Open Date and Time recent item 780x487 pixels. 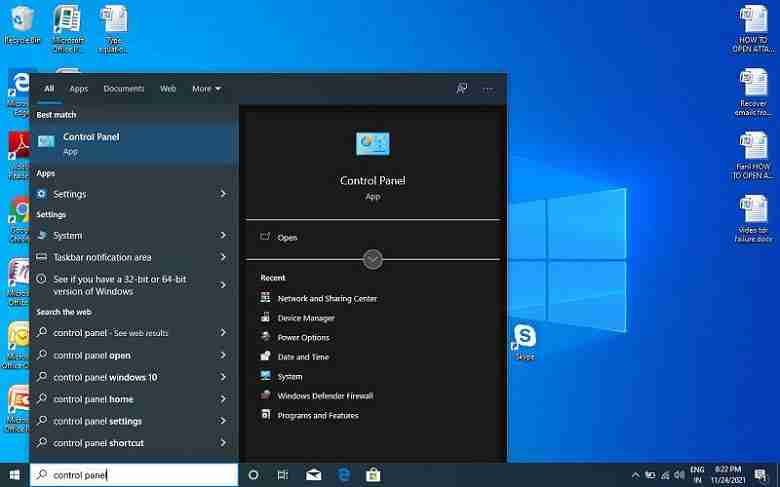tap(294, 356)
